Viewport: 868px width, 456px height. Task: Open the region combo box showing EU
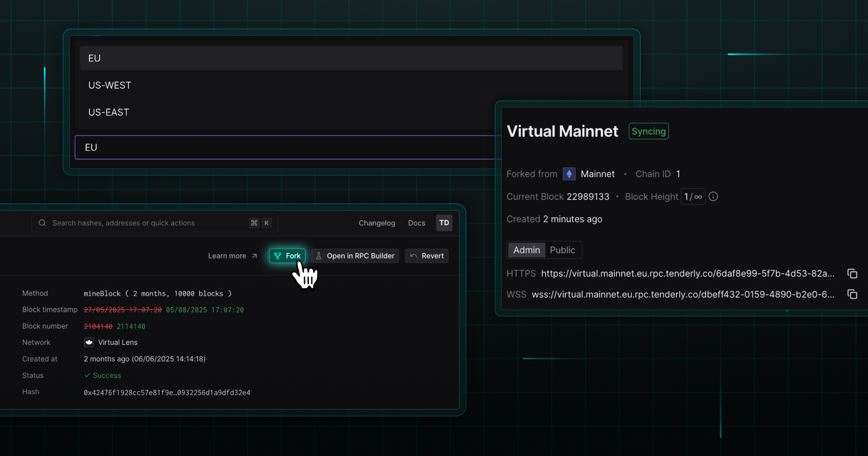tap(288, 147)
